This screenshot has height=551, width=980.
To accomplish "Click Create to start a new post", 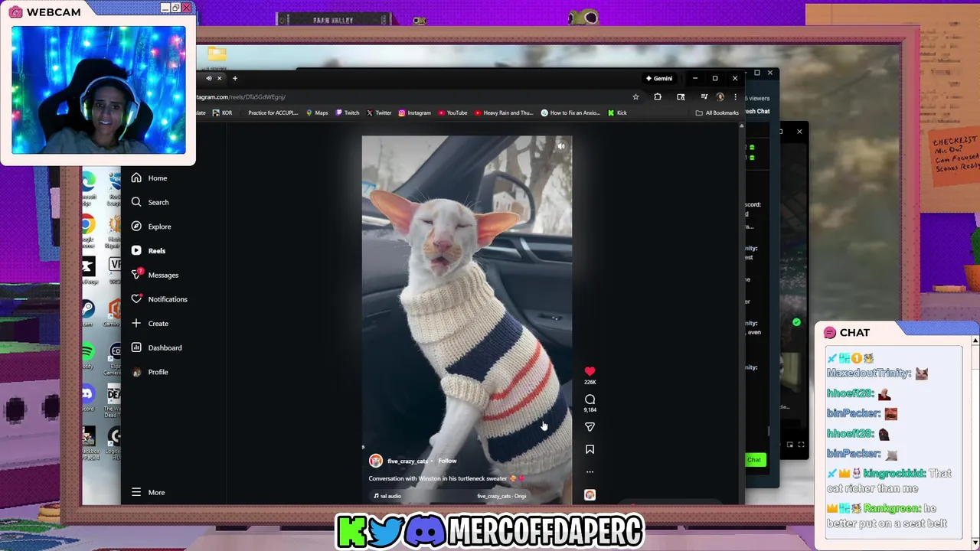I will [x=149, y=324].
